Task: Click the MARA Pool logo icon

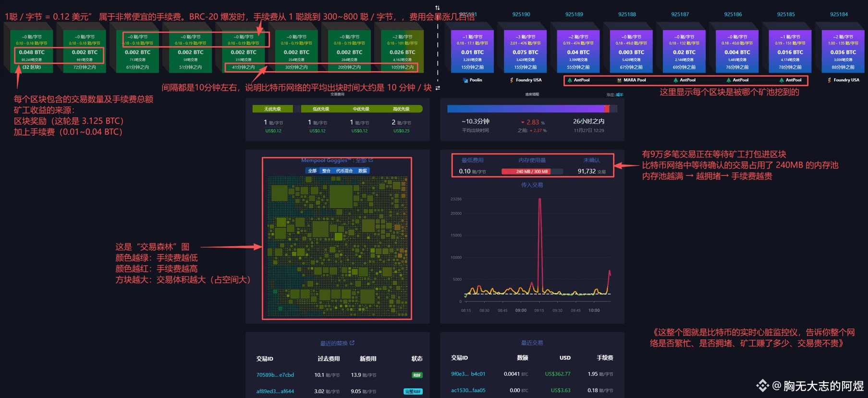Action: (x=619, y=80)
